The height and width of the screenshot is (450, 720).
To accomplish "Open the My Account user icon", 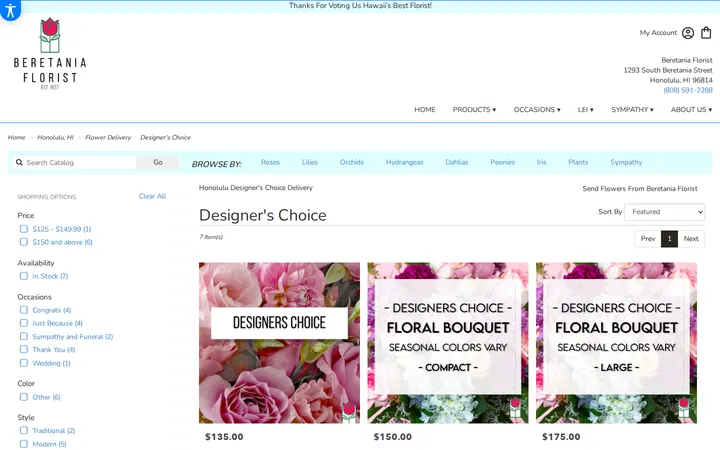I will coord(687,33).
